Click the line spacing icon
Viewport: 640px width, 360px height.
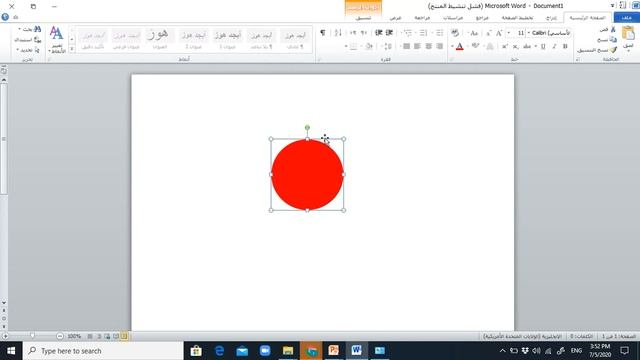pyautogui.click(x=388, y=47)
